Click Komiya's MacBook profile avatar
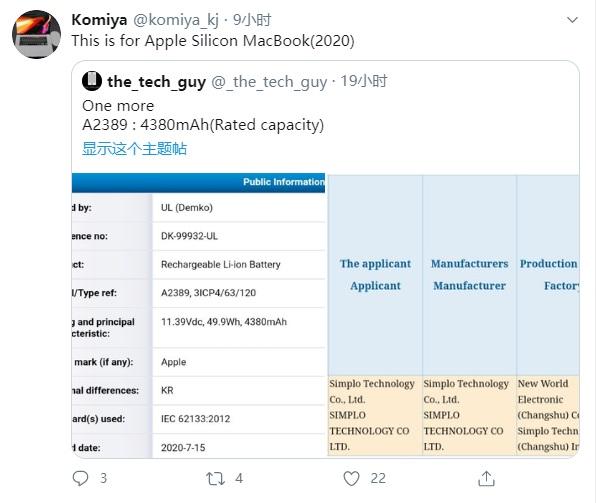Image resolution: width=597 pixels, height=503 pixels. [x=37, y=34]
